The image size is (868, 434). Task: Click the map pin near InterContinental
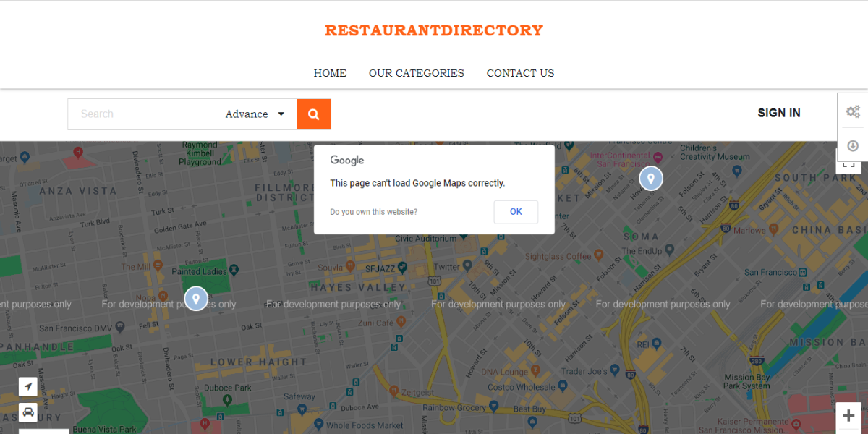click(x=651, y=178)
